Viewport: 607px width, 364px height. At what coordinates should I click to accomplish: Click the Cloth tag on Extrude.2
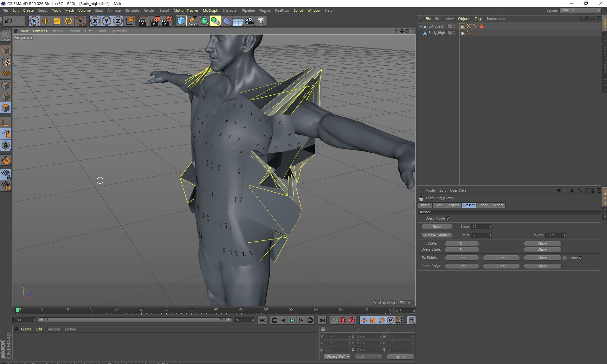462,26
